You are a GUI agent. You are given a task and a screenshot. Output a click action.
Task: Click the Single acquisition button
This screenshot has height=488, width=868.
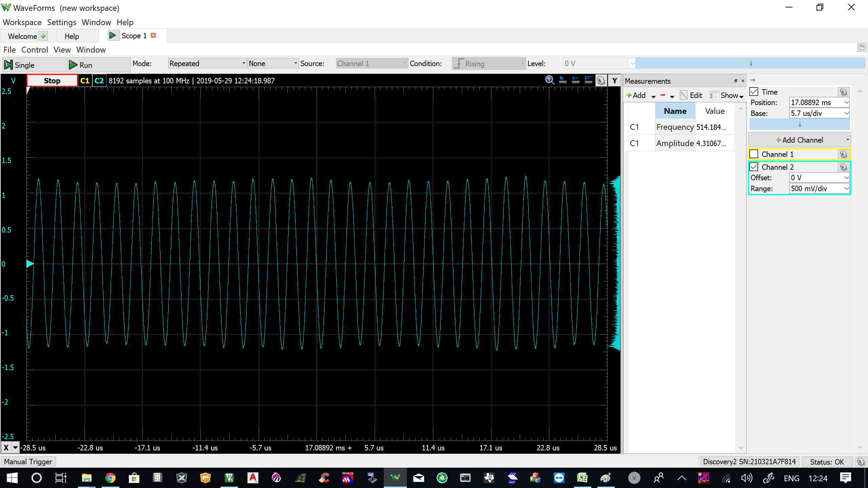[x=34, y=65]
